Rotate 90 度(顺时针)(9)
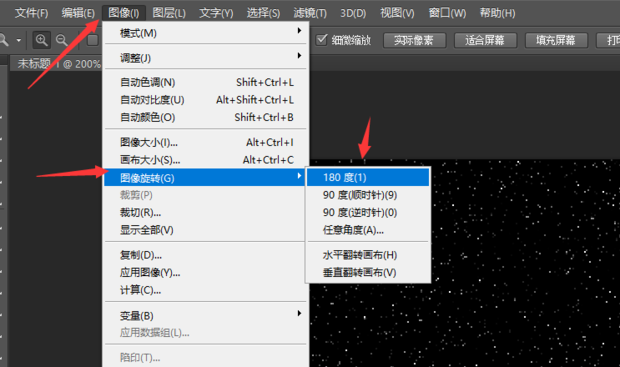Image resolution: width=620 pixels, height=367 pixels. (368, 195)
